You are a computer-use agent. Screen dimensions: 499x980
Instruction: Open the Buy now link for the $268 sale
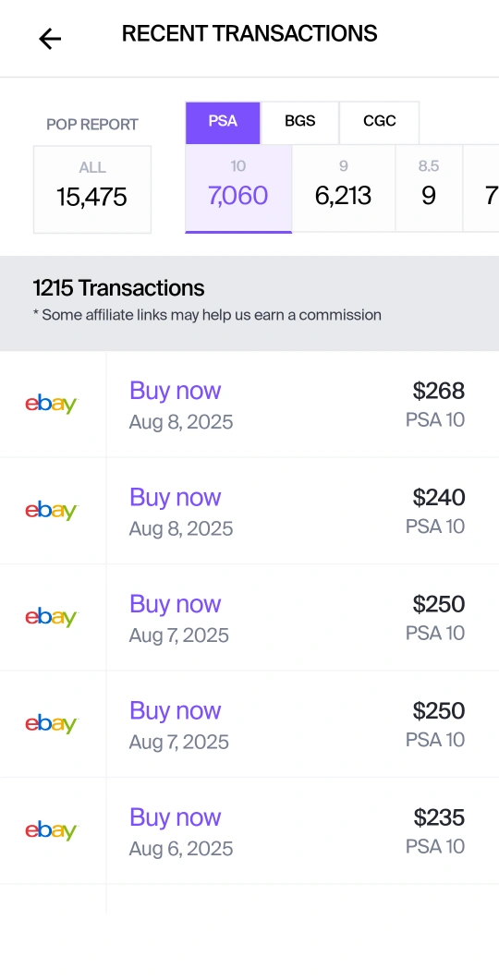[175, 391]
